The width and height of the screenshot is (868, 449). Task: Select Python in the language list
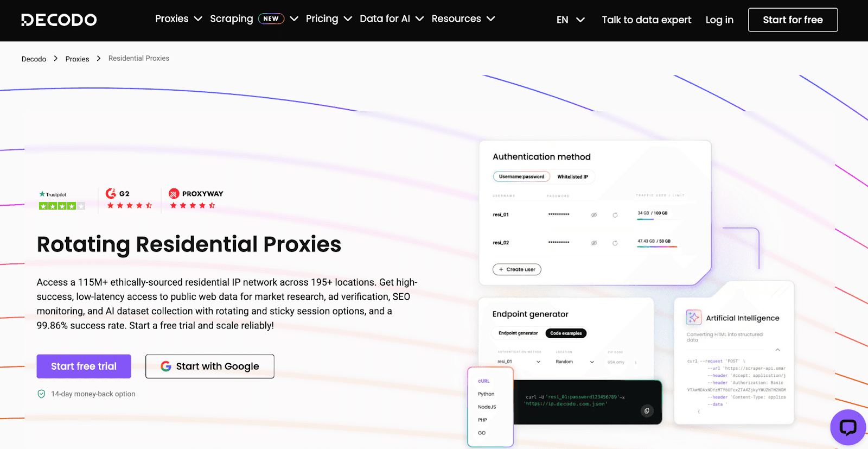coord(486,394)
